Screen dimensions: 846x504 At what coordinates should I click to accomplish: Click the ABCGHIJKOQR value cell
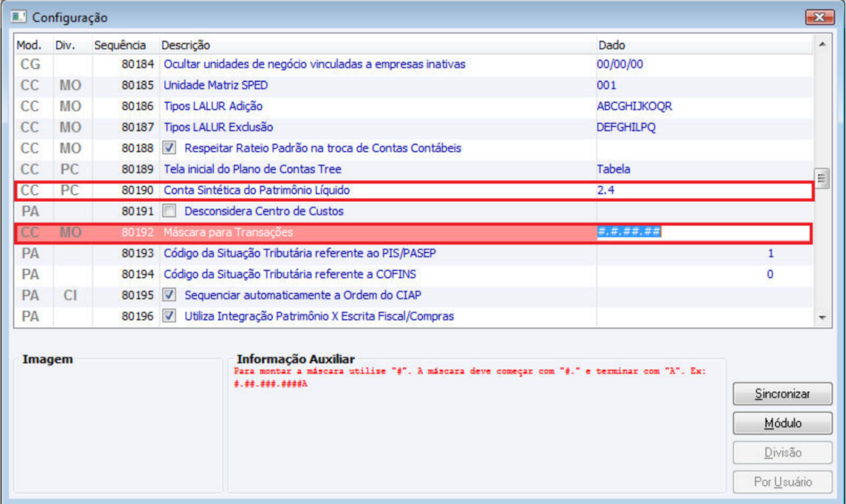click(x=635, y=106)
